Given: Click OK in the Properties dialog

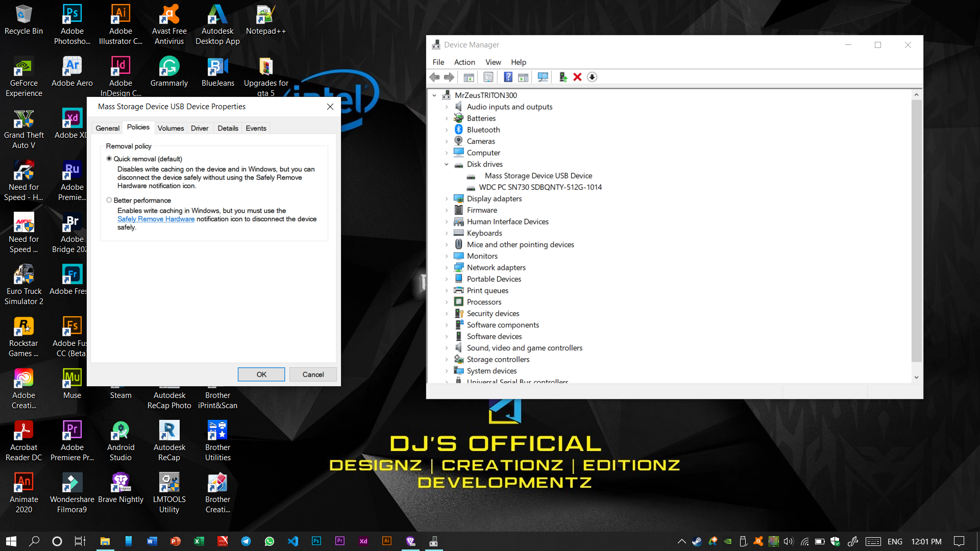Looking at the screenshot, I should pos(261,374).
